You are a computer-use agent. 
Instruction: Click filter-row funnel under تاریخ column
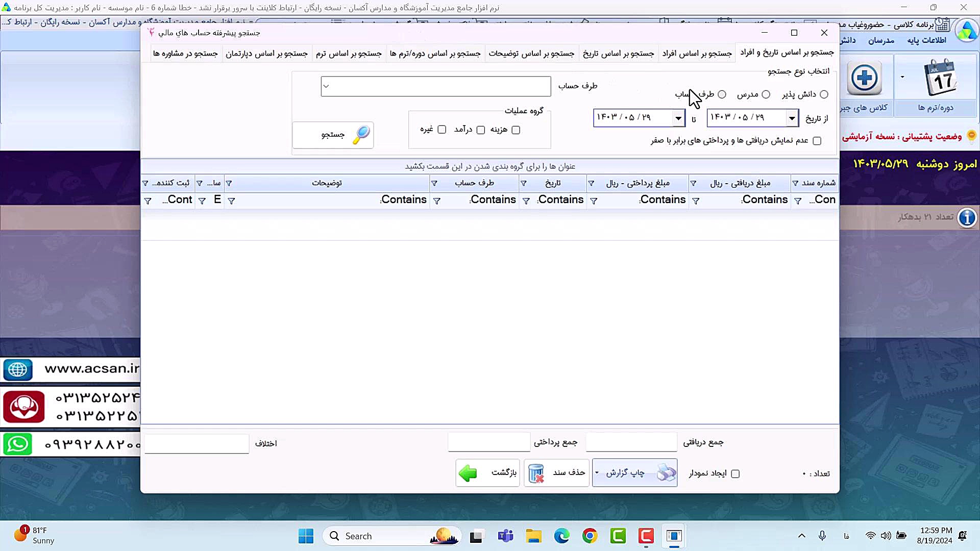[526, 201]
